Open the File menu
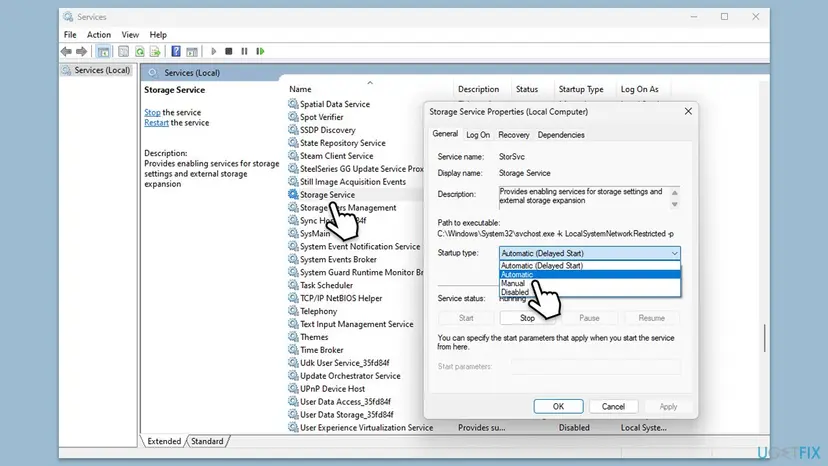The width and height of the screenshot is (828, 466). [70, 35]
